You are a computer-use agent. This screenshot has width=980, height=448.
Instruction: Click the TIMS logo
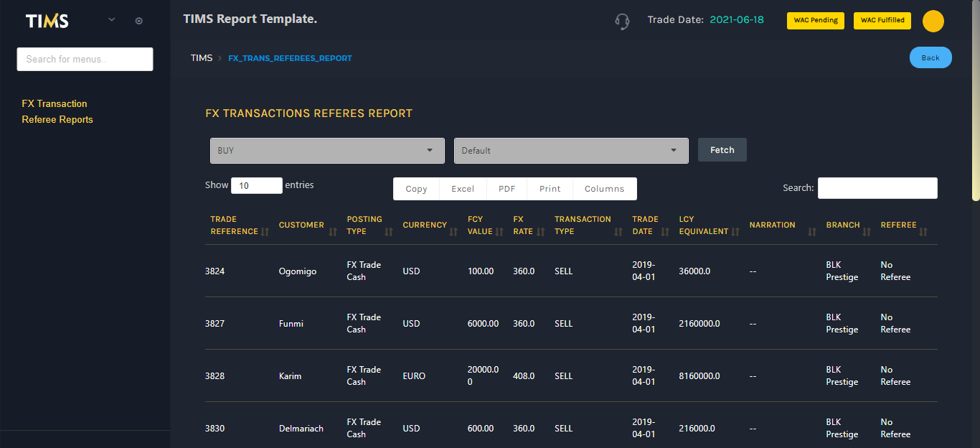coord(47,21)
